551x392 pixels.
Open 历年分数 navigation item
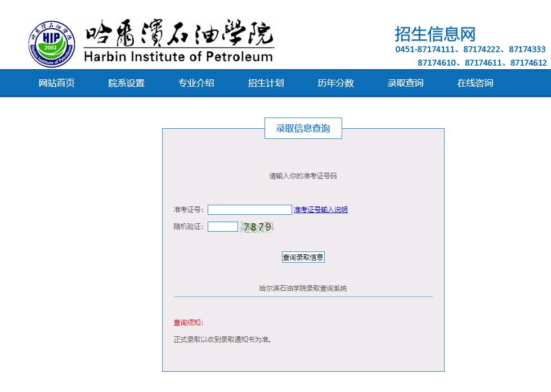(x=335, y=83)
